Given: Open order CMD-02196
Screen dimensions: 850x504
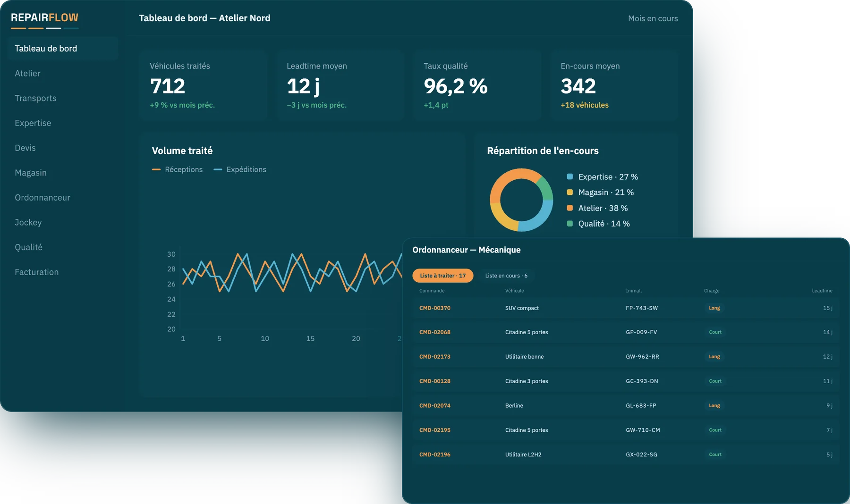Looking at the screenshot, I should coord(434,455).
